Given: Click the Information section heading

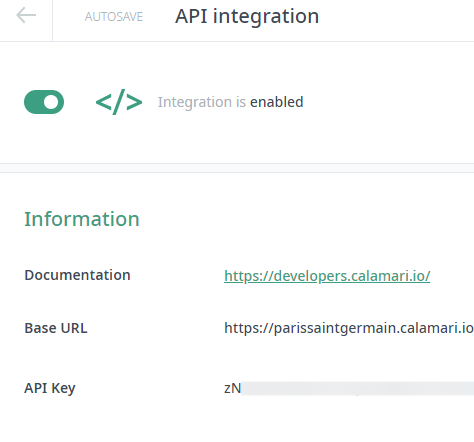Looking at the screenshot, I should (82, 219).
